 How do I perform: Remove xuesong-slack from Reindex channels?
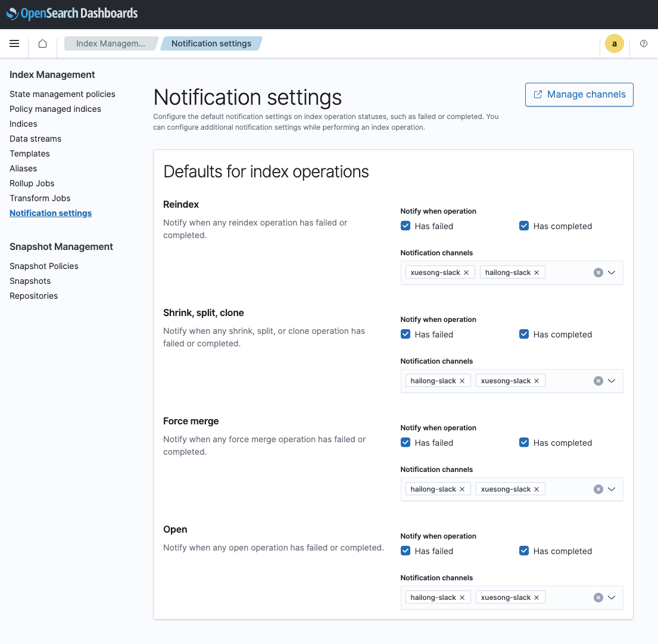click(x=466, y=273)
